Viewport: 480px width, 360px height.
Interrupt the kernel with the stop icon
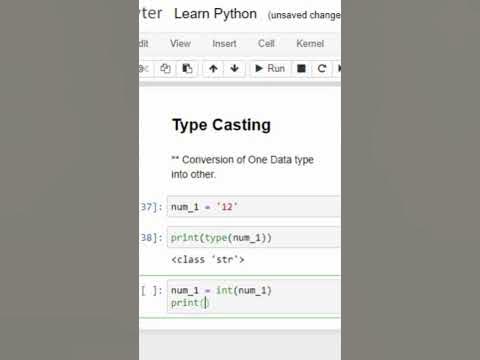pos(301,68)
